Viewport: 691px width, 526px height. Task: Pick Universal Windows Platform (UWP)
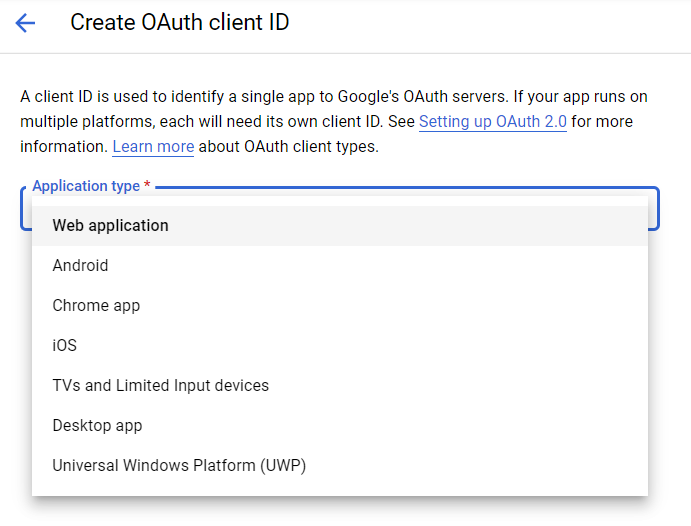(x=340, y=466)
